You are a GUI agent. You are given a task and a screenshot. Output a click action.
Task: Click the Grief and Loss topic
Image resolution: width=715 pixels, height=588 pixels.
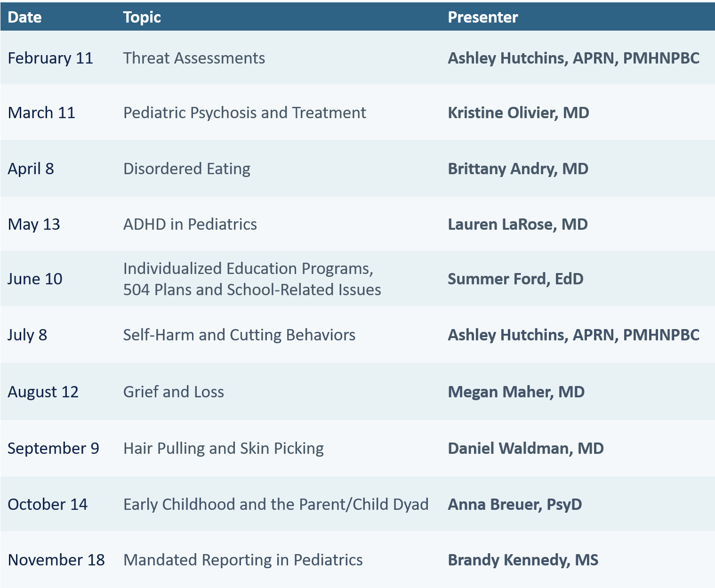pyautogui.click(x=173, y=392)
